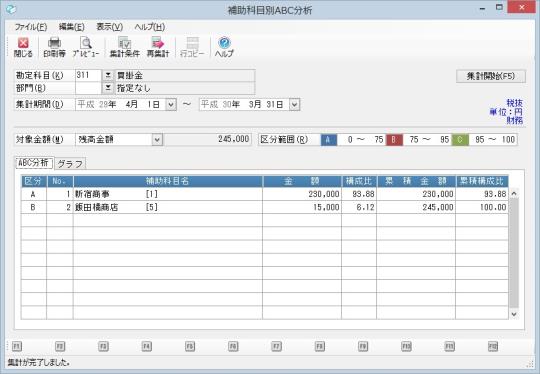The height and width of the screenshot is (374, 540).
Task: Click the 閉じる (Close) toolbar icon
Action: pyautogui.click(x=23, y=47)
